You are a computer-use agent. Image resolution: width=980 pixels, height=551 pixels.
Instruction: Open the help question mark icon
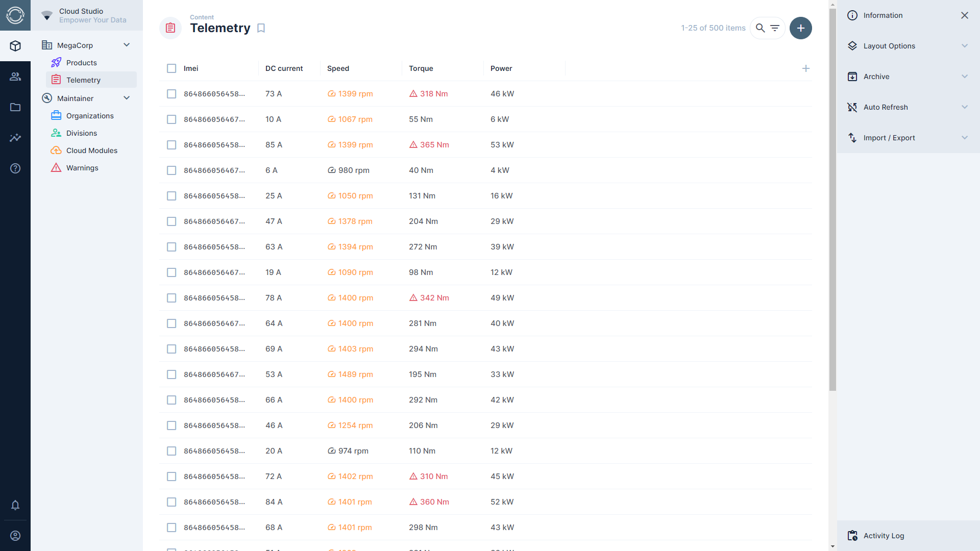pyautogui.click(x=15, y=168)
